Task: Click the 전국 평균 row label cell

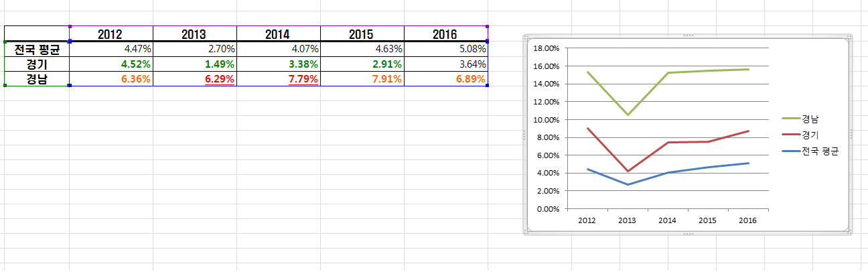Action: coord(37,49)
